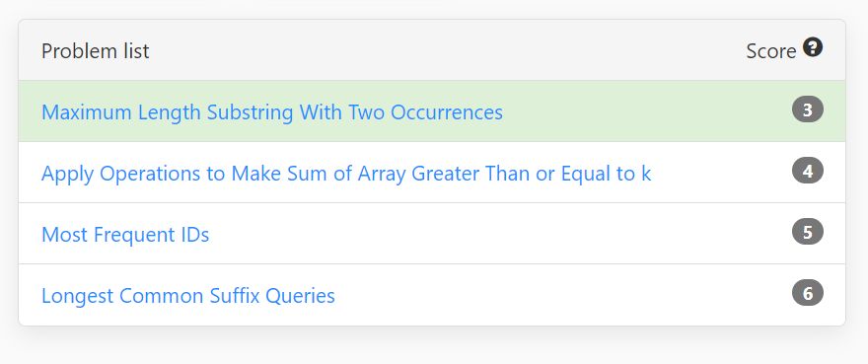
Task: Click empty space between the second link and badge 4
Action: pos(721,173)
